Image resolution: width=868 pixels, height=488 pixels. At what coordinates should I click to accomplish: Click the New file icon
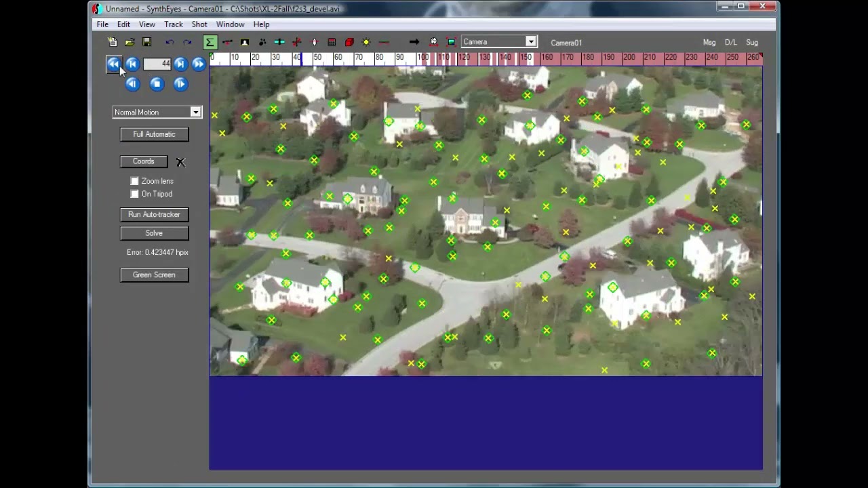(x=113, y=42)
